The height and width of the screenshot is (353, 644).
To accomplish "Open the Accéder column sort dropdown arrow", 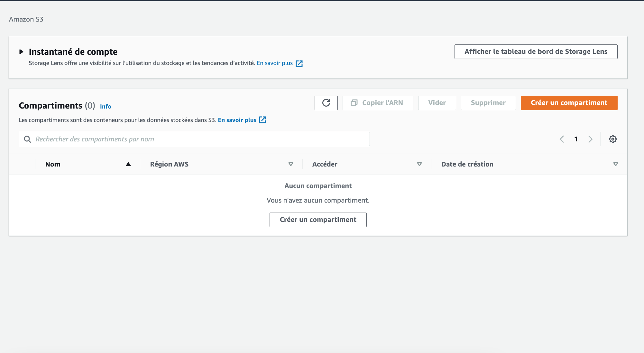I will coord(419,164).
